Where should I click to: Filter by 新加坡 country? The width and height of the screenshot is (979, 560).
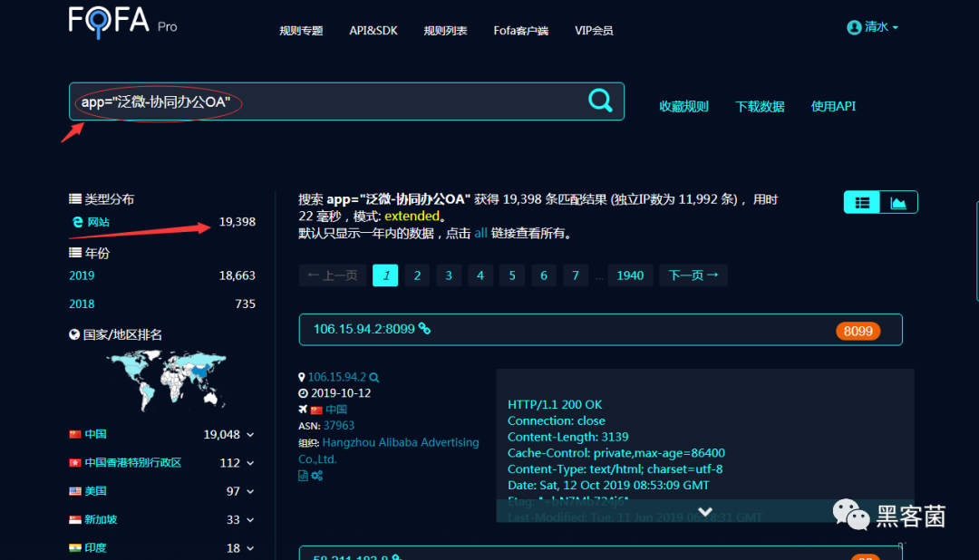[x=102, y=519]
